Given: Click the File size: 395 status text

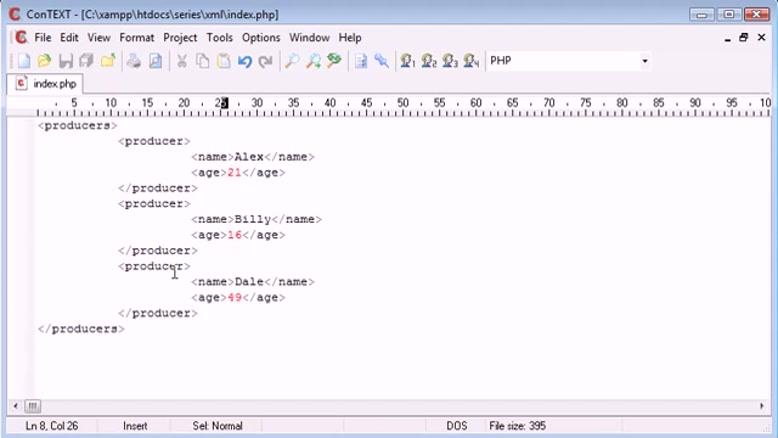Looking at the screenshot, I should [x=517, y=426].
